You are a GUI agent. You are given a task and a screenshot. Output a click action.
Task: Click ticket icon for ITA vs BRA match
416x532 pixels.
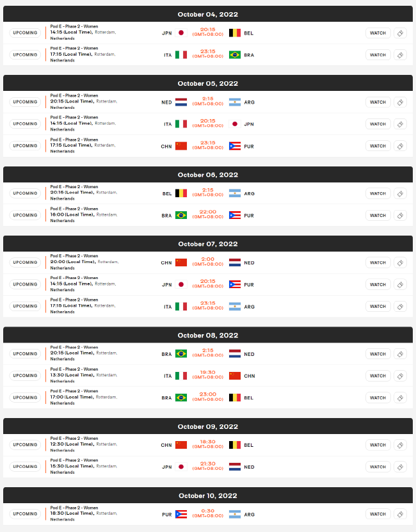coord(400,55)
